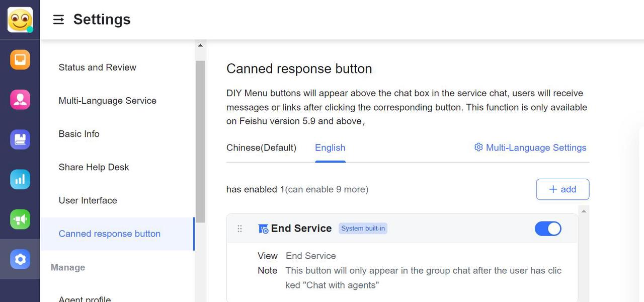The width and height of the screenshot is (644, 302).
Task: Click the End Service button type icon
Action: [x=263, y=229]
